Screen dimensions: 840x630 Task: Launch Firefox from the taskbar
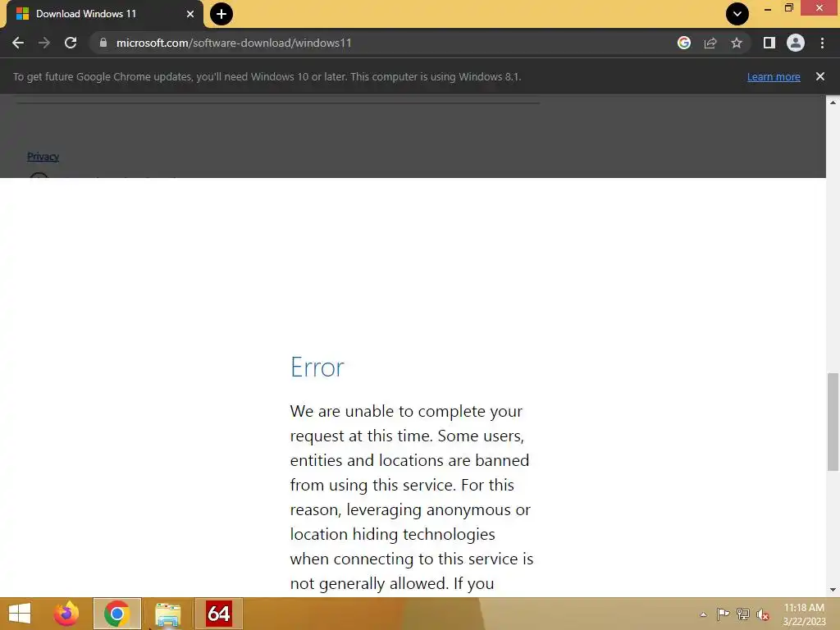point(66,614)
